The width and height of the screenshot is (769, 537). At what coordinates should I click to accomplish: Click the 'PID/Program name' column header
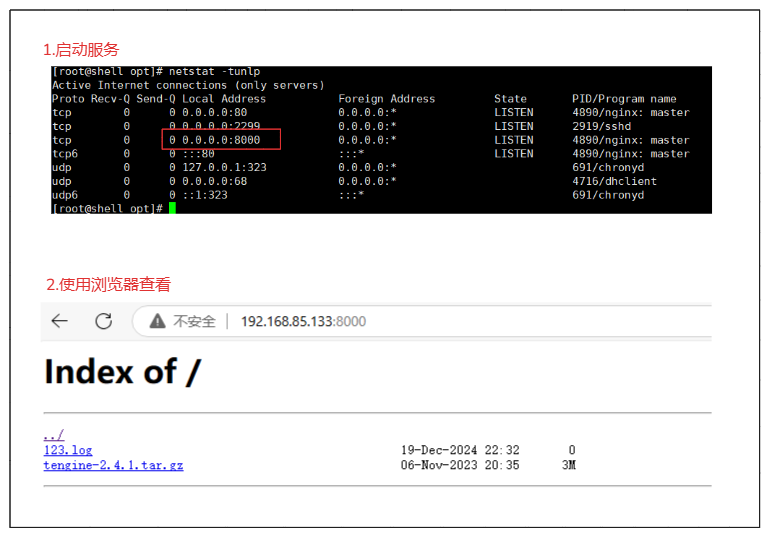624,99
